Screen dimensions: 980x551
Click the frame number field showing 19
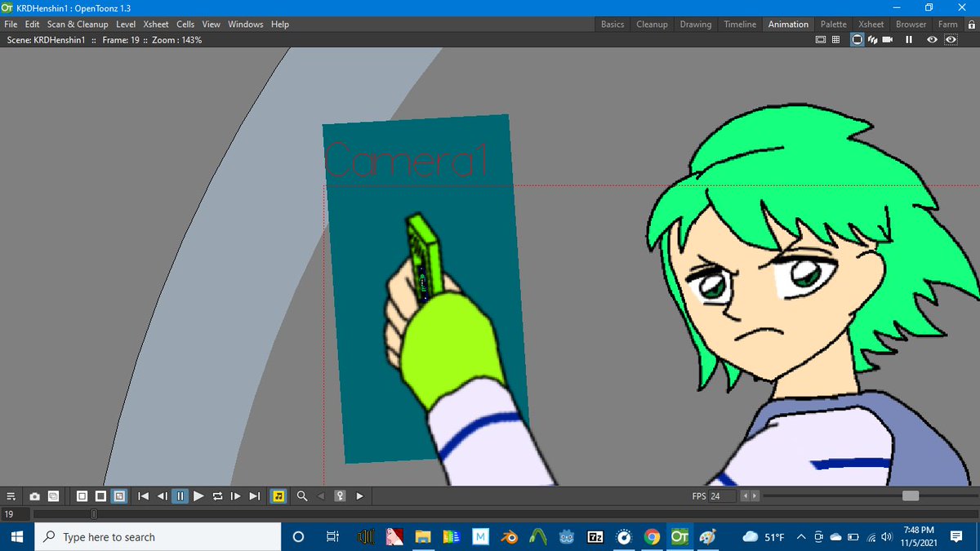coord(16,514)
